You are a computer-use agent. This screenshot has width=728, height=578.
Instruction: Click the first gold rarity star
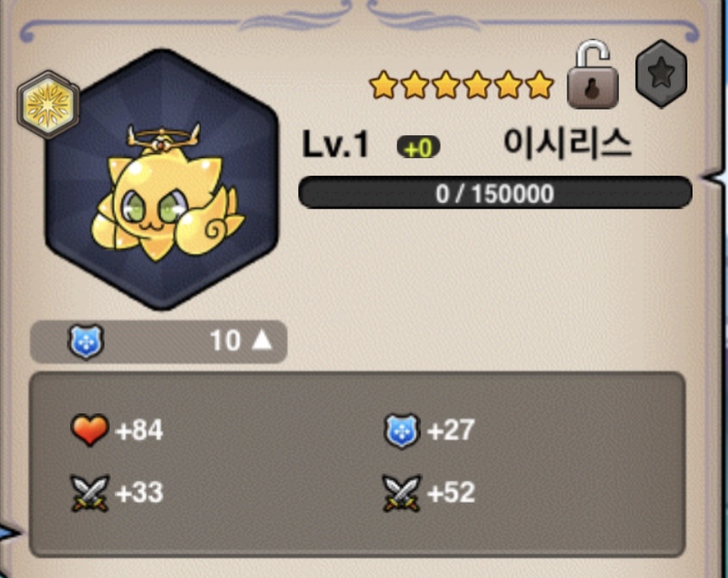tap(383, 85)
